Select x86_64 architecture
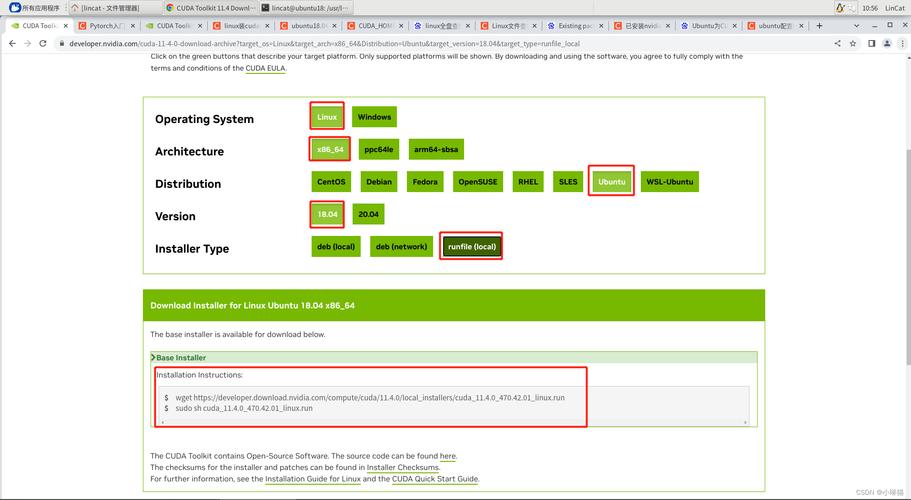Screen dimensions: 911x500 tap(331, 149)
